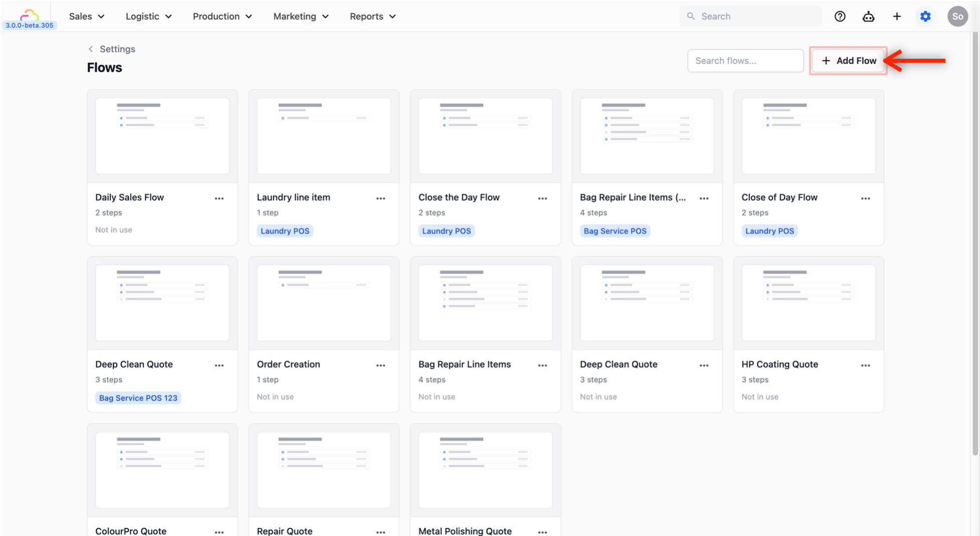Open Order Creation thumbnail
This screenshot has height=536, width=980.
click(x=324, y=303)
